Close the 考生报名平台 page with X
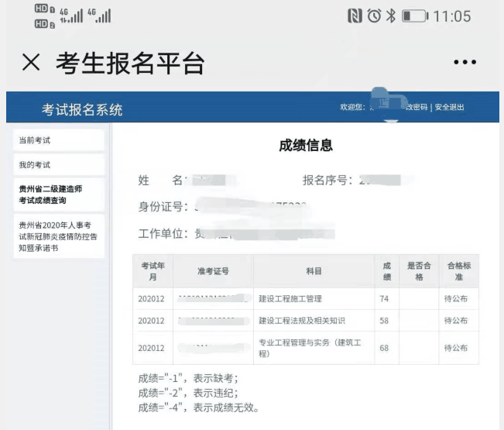 click(30, 64)
